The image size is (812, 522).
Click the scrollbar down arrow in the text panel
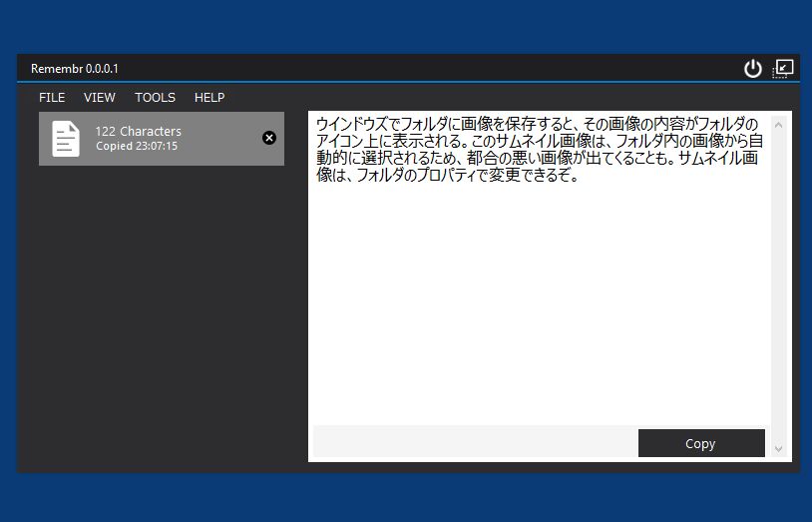click(x=778, y=448)
